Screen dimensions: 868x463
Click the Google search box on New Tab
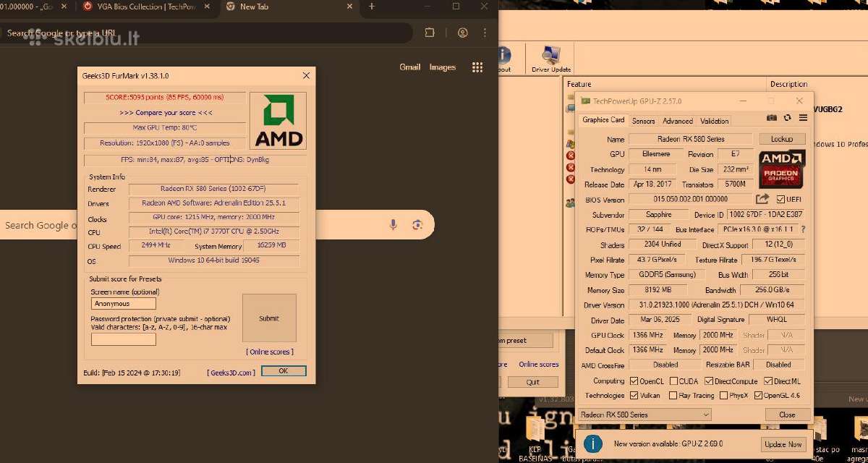click(x=217, y=225)
